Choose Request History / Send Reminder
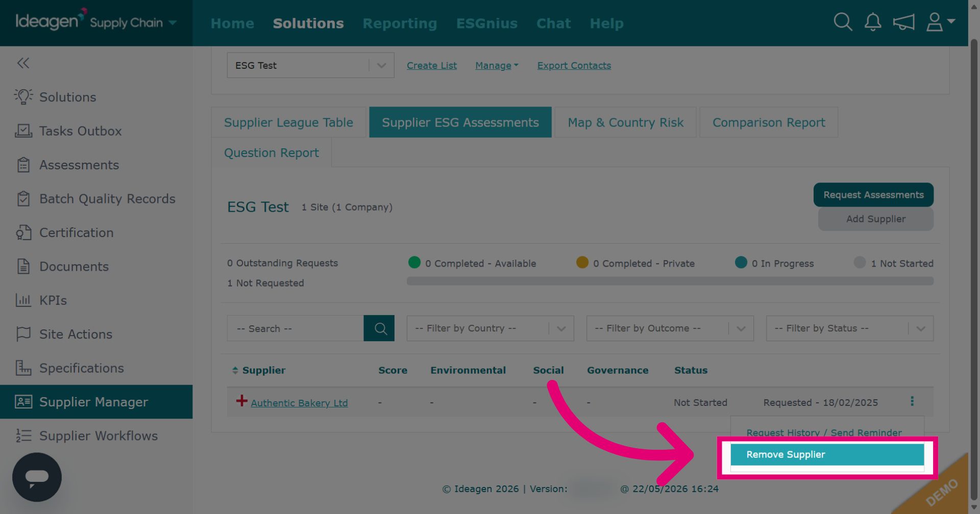 click(x=824, y=432)
